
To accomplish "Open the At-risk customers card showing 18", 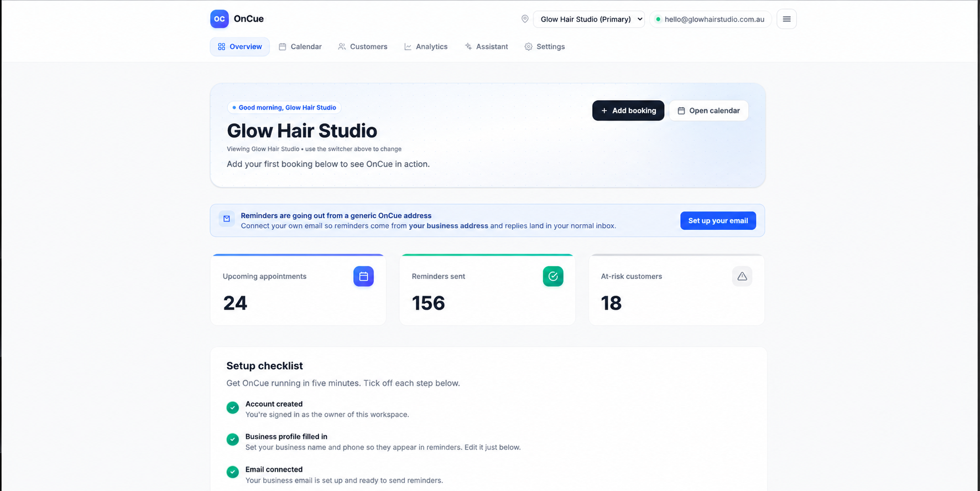I will click(677, 290).
